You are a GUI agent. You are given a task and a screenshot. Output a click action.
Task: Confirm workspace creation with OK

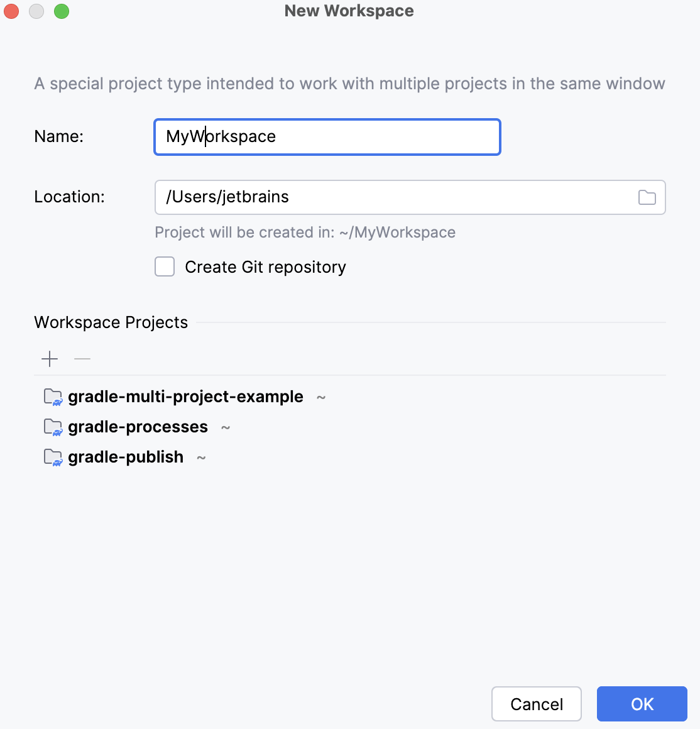click(642, 704)
